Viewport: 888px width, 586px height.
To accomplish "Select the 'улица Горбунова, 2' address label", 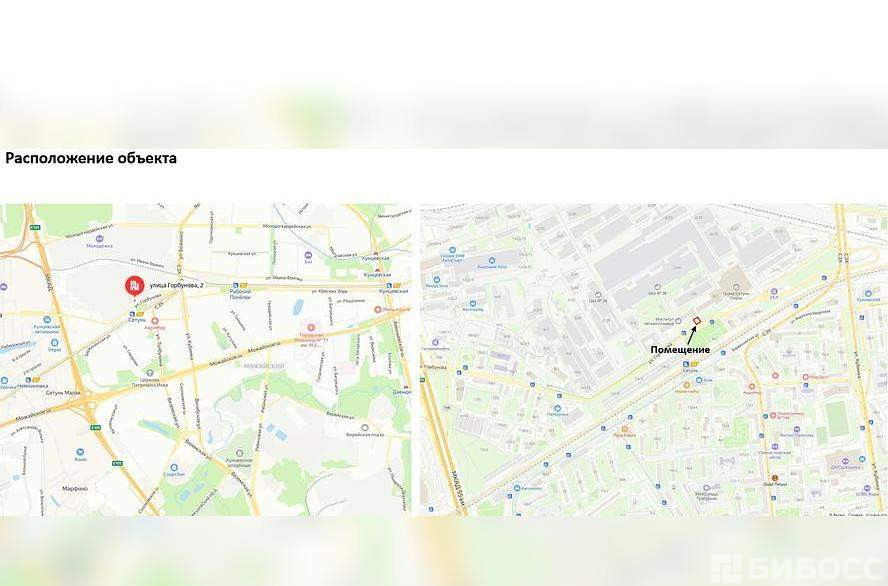I will click(x=175, y=286).
